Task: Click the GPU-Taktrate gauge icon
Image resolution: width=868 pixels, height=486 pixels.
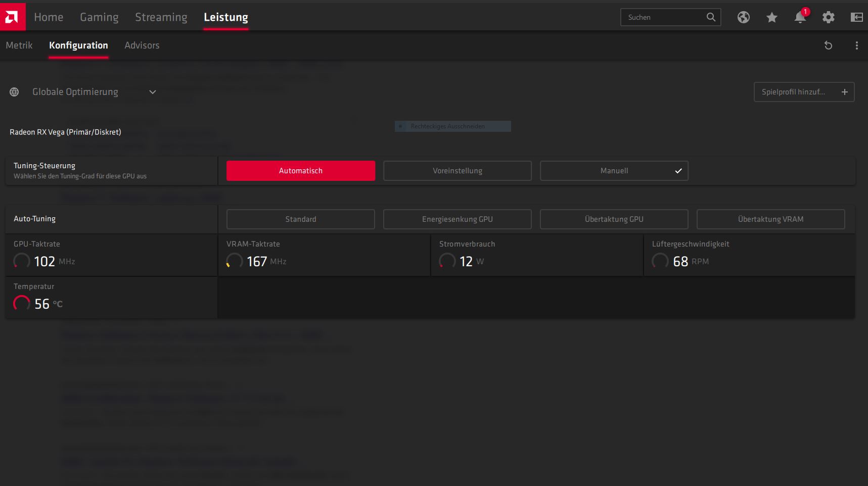Action: [x=22, y=261]
